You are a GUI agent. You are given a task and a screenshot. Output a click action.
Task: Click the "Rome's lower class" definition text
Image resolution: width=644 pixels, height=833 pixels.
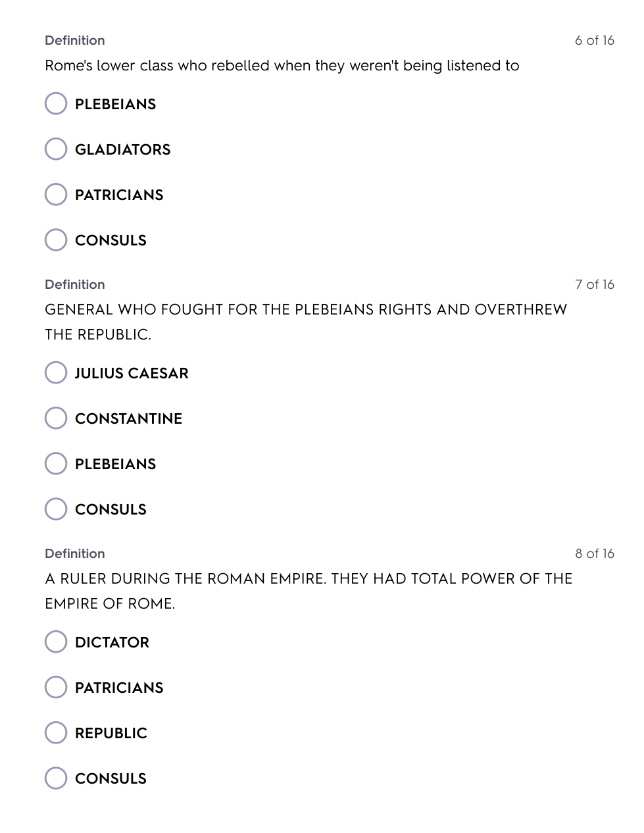[x=282, y=66]
